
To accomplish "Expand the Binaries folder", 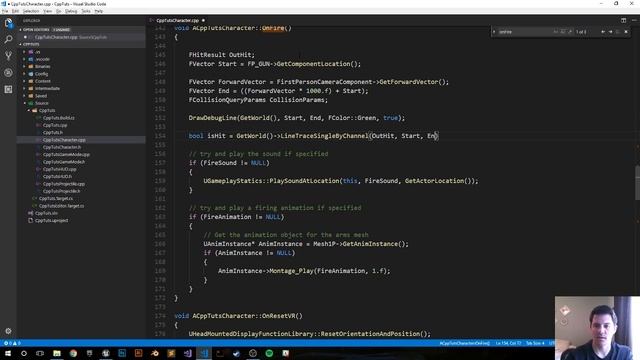I will coord(42,67).
